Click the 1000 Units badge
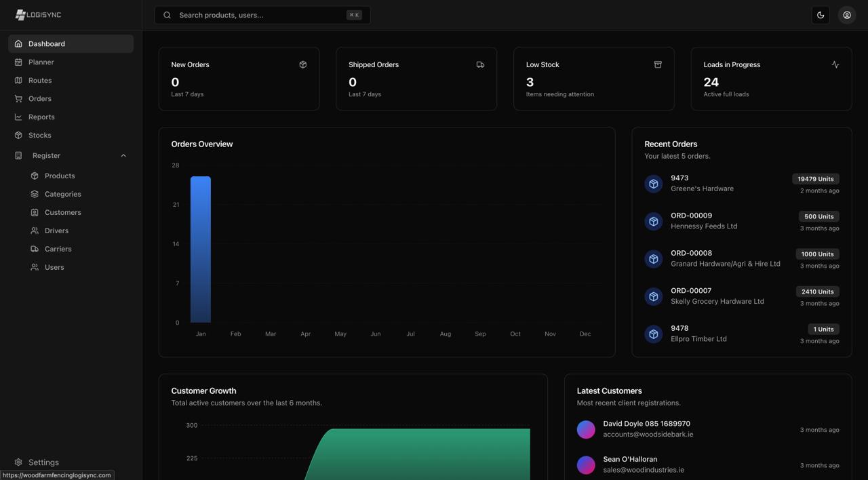868x480 pixels. [817, 254]
